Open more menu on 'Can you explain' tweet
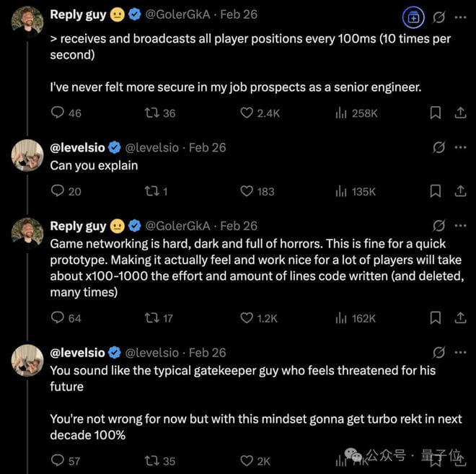476x474 pixels. click(x=461, y=148)
